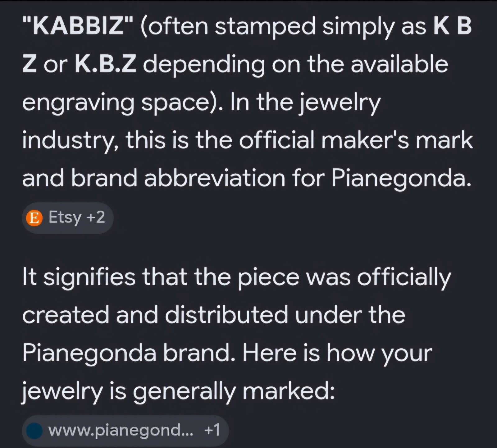Image resolution: width=497 pixels, height=448 pixels.
Task: Click the phrase "official maker's mark"
Action: click(356, 140)
